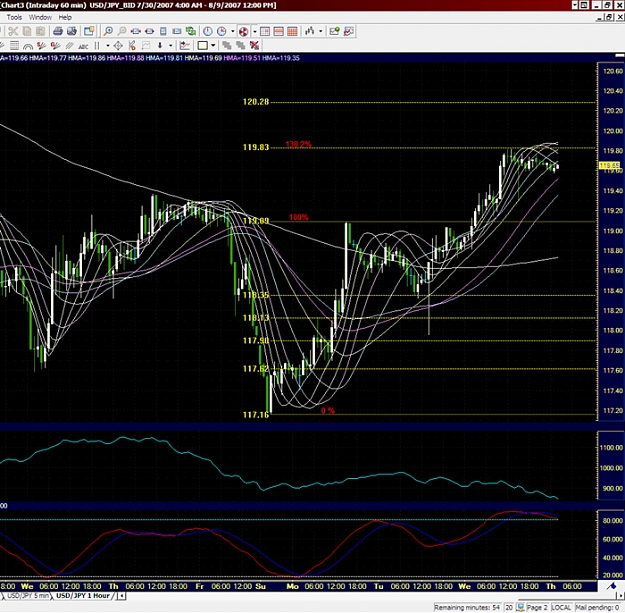Click the scroll right arrow at bottom right

(x=621, y=595)
